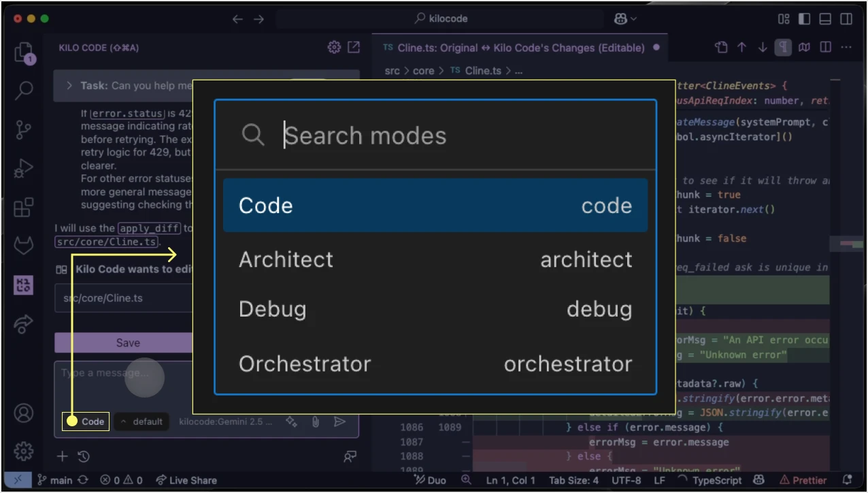
Task: Go to next change with down arrow
Action: pos(763,48)
